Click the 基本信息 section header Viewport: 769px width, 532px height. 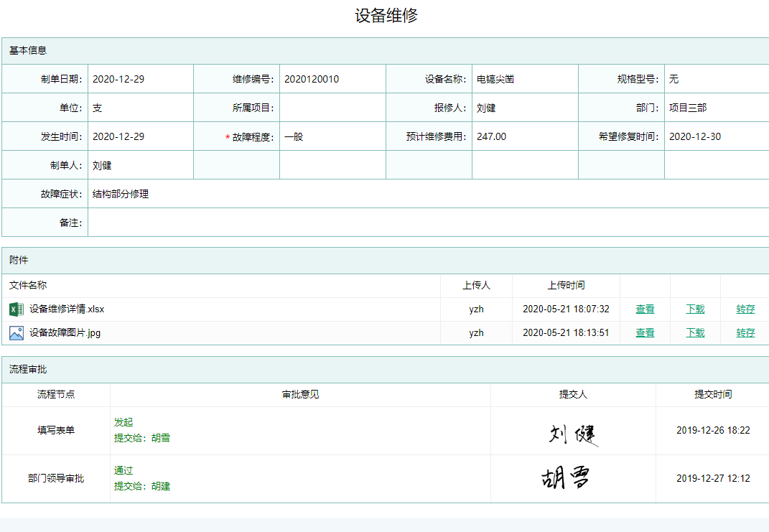tap(28, 50)
